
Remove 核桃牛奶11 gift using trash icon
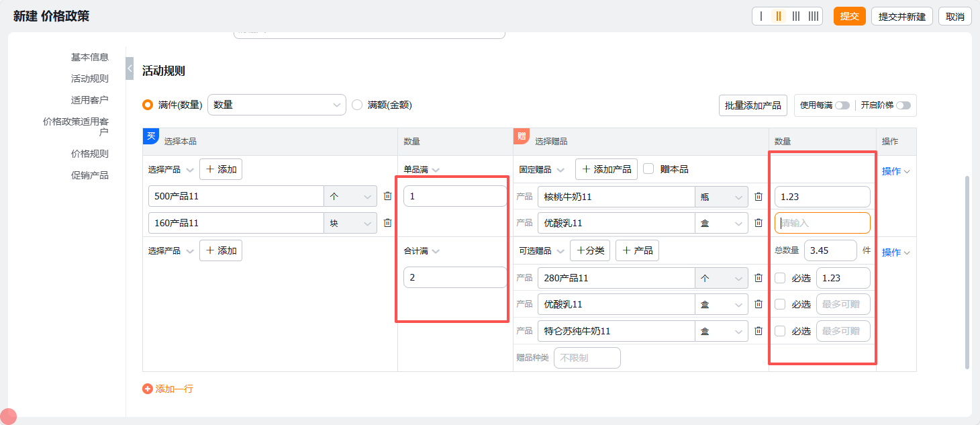pos(758,196)
